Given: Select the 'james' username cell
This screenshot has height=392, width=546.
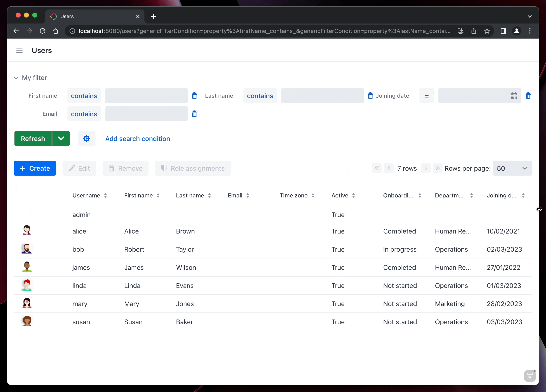Looking at the screenshot, I should click(81, 268).
